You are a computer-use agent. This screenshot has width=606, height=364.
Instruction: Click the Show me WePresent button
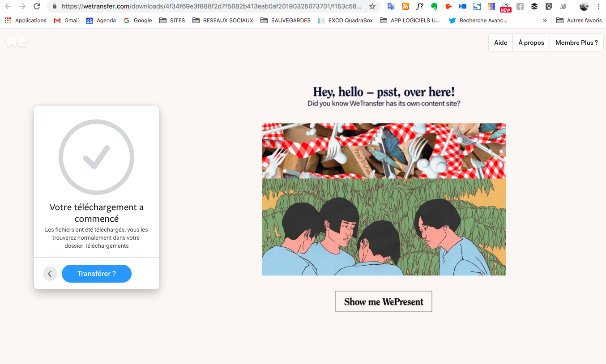pyautogui.click(x=384, y=301)
